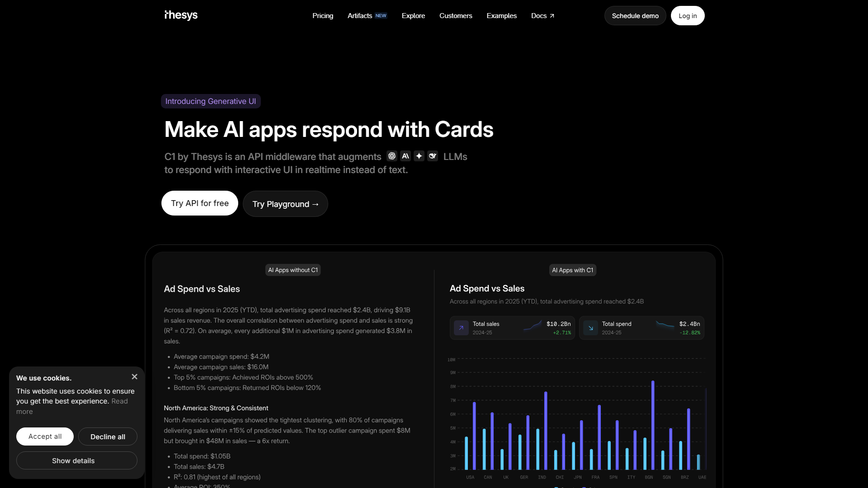Go to the Explore page
Viewport: 868px width, 488px height.
(413, 16)
